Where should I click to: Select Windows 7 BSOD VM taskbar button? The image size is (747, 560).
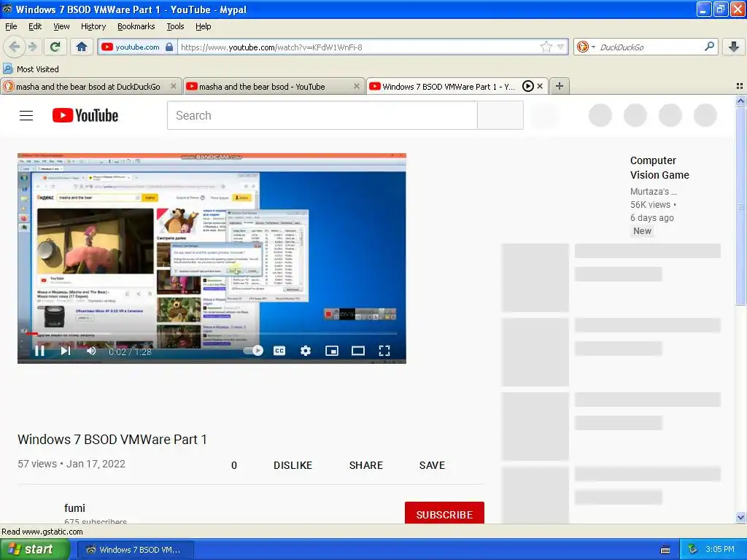click(135, 550)
